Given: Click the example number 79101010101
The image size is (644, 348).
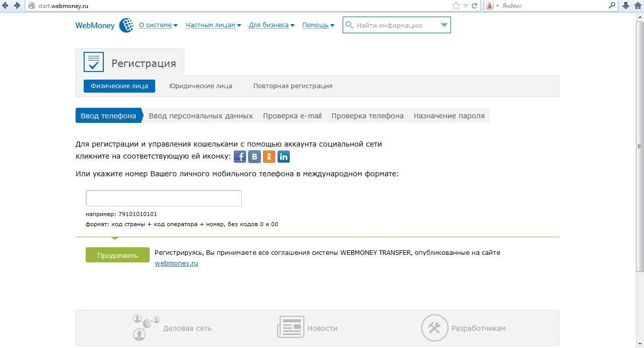Looking at the screenshot, I should 138,214.
